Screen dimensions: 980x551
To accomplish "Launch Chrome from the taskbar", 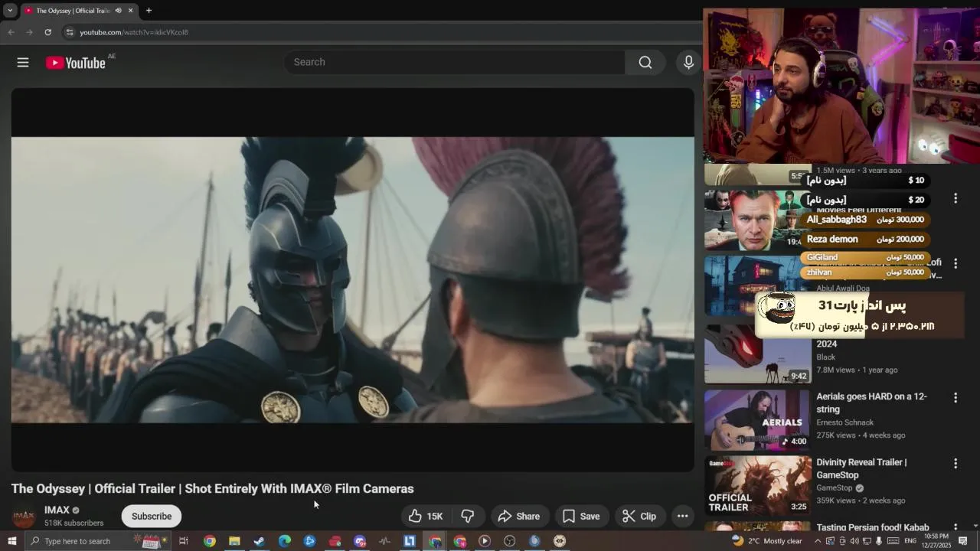I will pyautogui.click(x=209, y=541).
